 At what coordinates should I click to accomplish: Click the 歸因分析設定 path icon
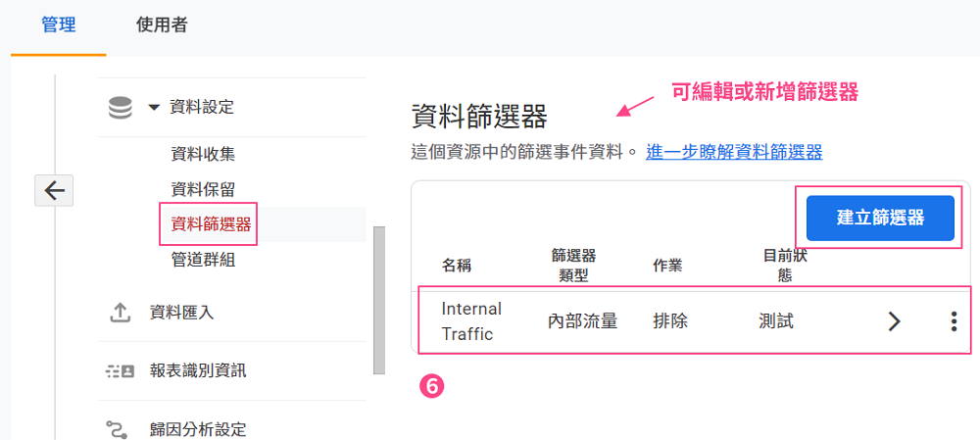click(117, 429)
